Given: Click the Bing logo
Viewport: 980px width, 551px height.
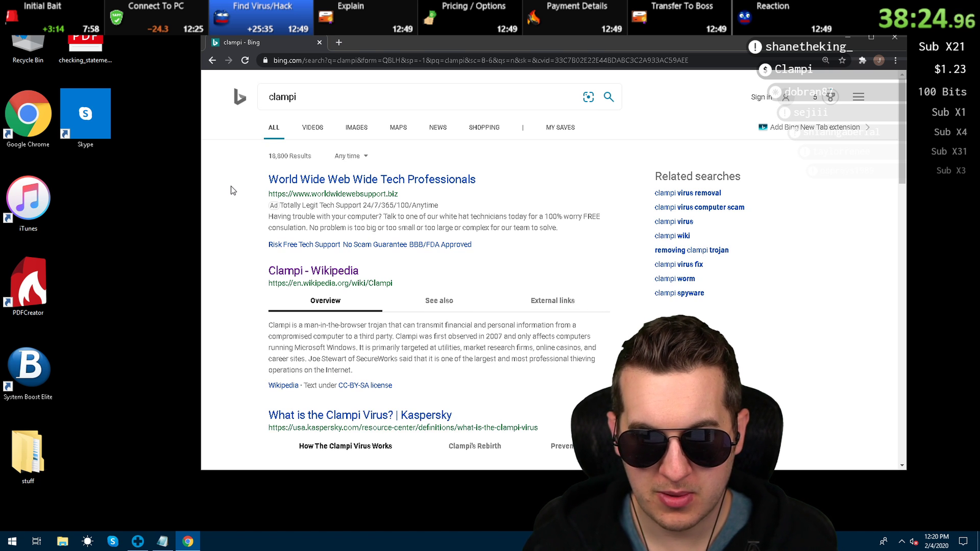Looking at the screenshot, I should coord(239,97).
